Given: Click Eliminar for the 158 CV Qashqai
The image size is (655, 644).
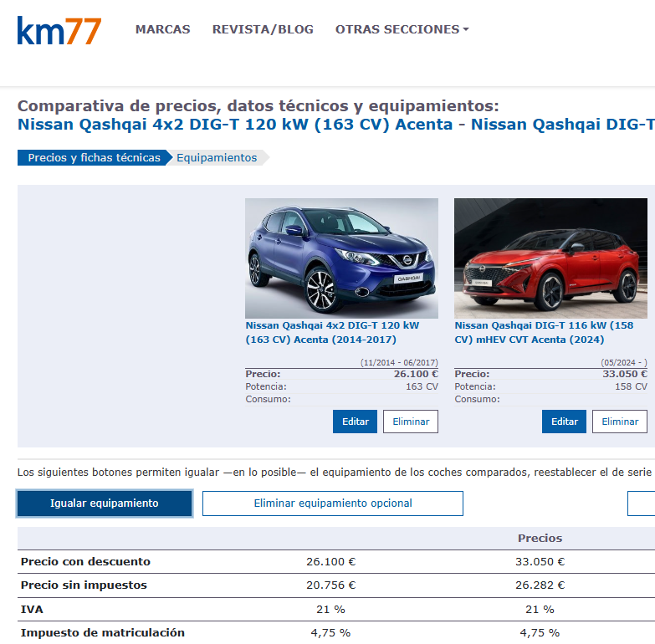Looking at the screenshot, I should (620, 422).
